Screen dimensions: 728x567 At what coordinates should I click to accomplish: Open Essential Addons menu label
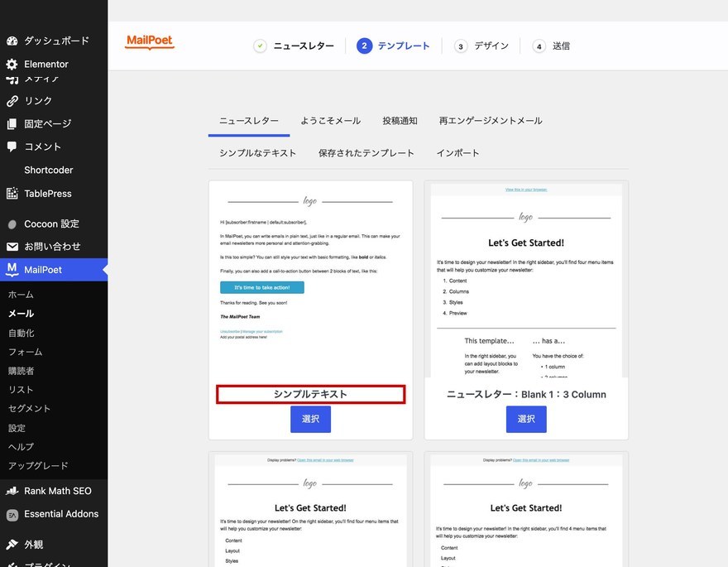coord(61,514)
